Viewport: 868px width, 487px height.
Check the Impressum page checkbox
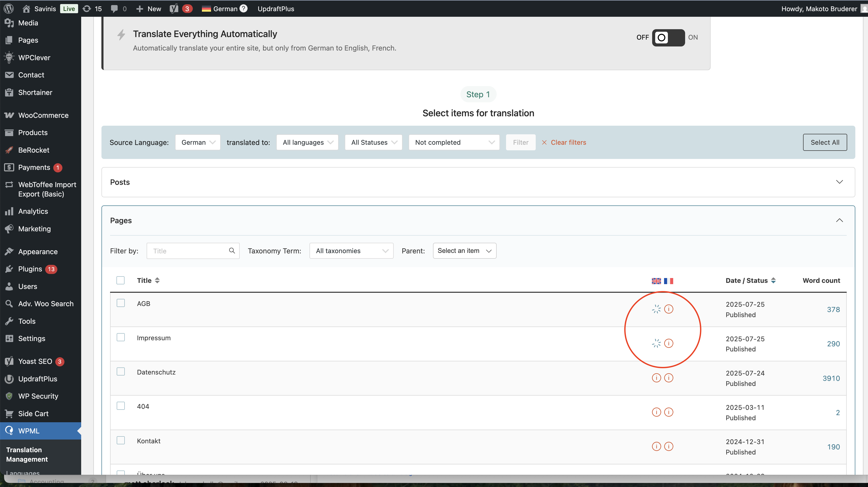(121, 337)
